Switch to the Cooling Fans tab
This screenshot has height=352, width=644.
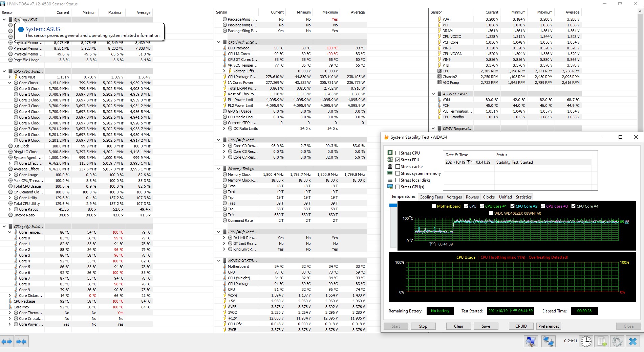(431, 197)
